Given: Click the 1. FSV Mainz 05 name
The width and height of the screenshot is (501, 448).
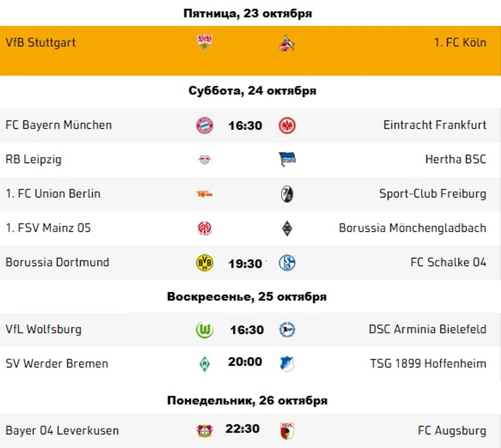Looking at the screenshot, I should click(48, 228).
